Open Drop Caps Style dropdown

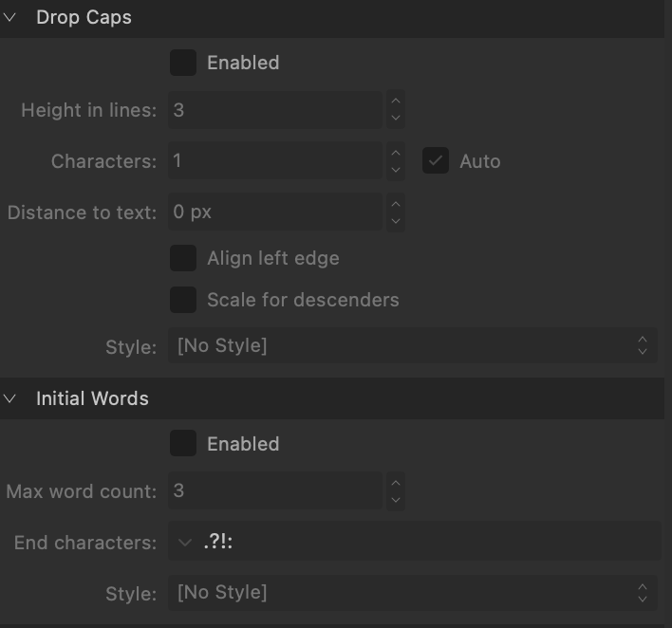click(x=412, y=346)
